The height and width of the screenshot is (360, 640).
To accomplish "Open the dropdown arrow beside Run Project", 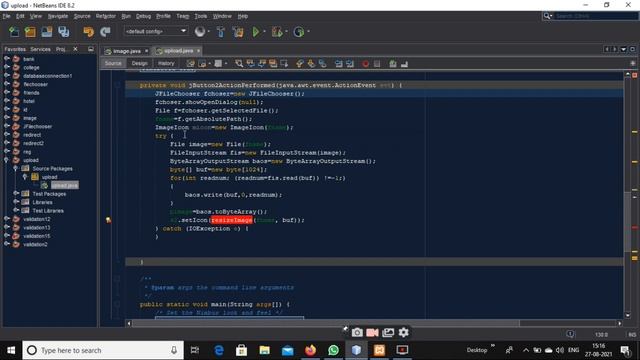I will [x=264, y=32].
